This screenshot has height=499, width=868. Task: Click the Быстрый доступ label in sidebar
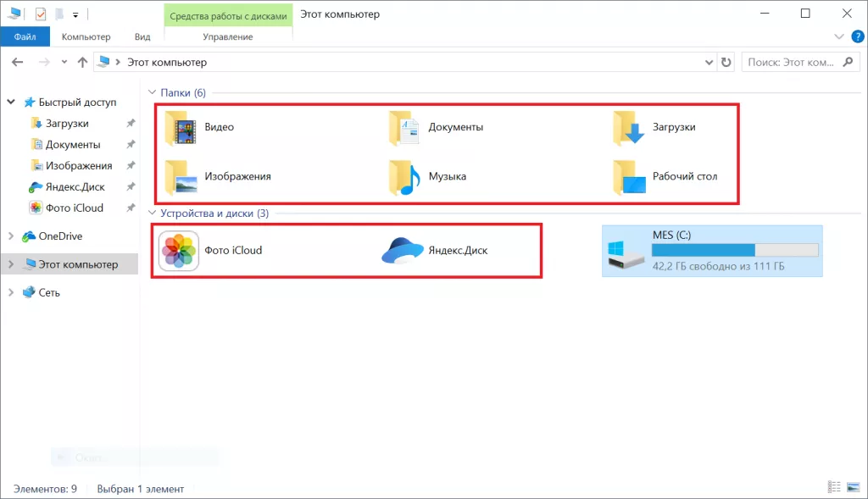click(x=77, y=102)
